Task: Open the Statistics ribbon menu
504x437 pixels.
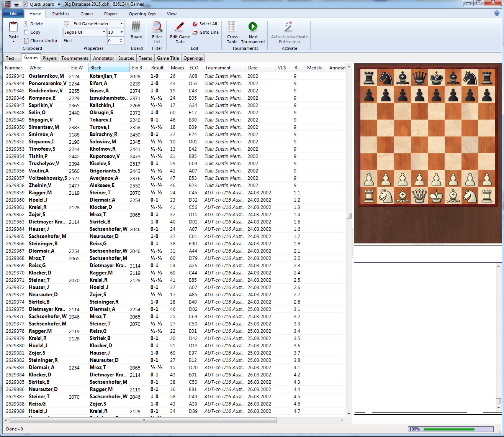Action: [61, 13]
